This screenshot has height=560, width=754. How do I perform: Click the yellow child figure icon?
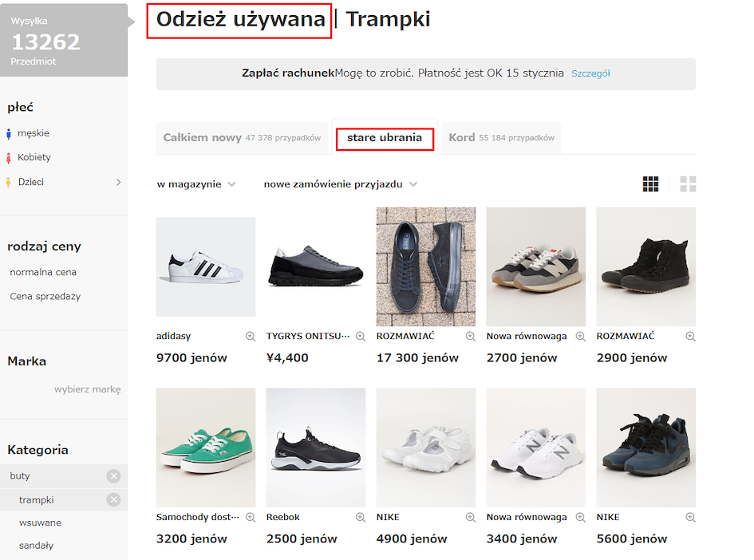(x=8, y=182)
